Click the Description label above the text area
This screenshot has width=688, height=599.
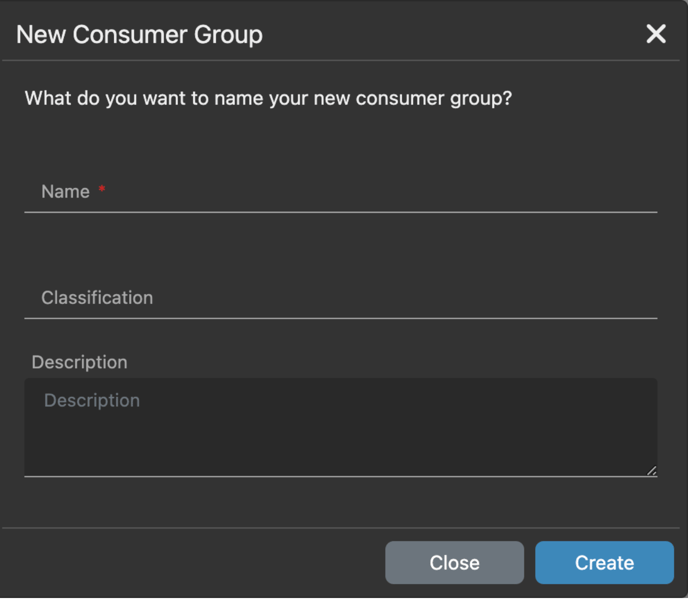[79, 362]
